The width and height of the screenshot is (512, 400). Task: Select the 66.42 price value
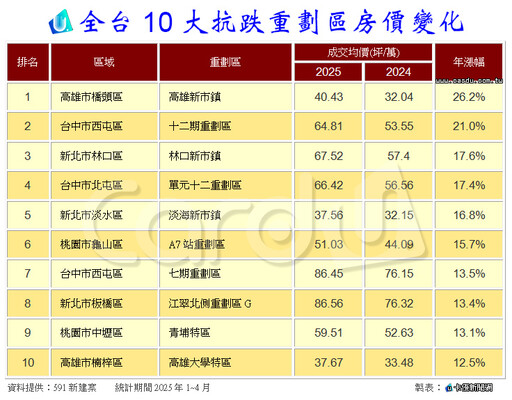pyautogui.click(x=328, y=185)
